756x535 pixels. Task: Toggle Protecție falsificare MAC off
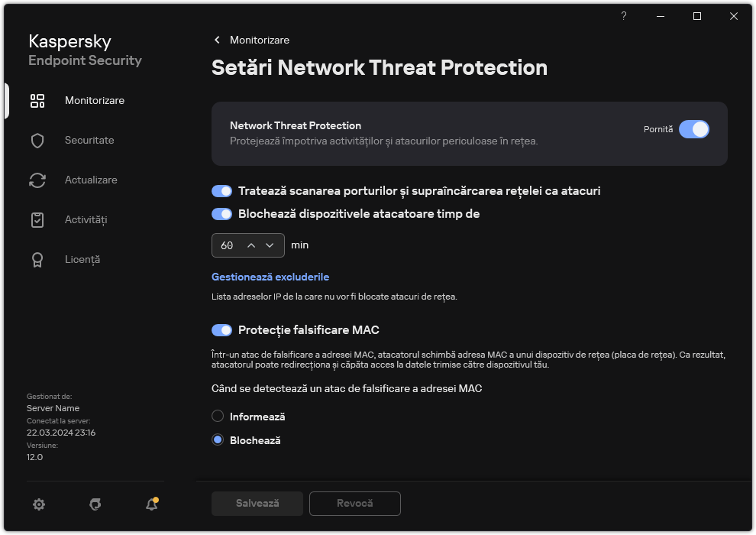tap(221, 329)
